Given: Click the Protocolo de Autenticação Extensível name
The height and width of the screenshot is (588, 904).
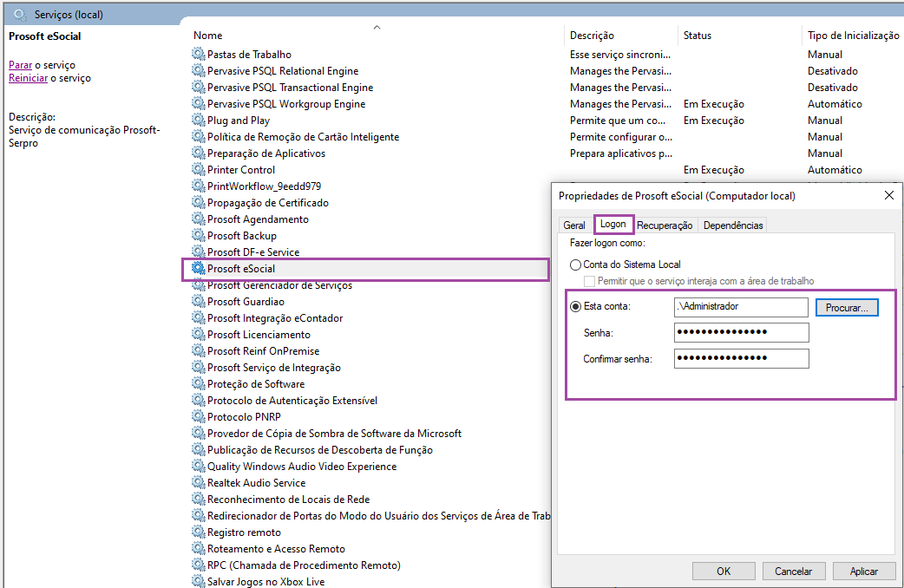Looking at the screenshot, I should click(292, 401).
